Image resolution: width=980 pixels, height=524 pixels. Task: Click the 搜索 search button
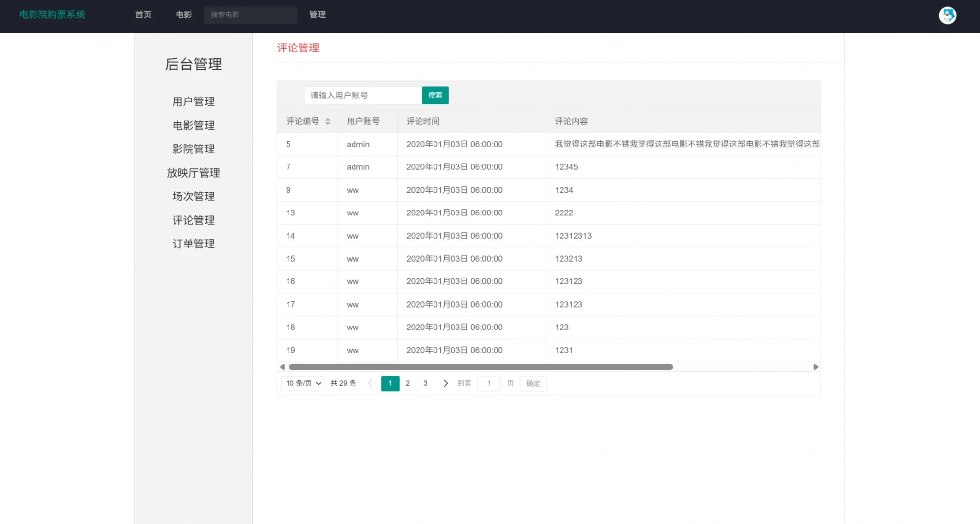(x=435, y=95)
